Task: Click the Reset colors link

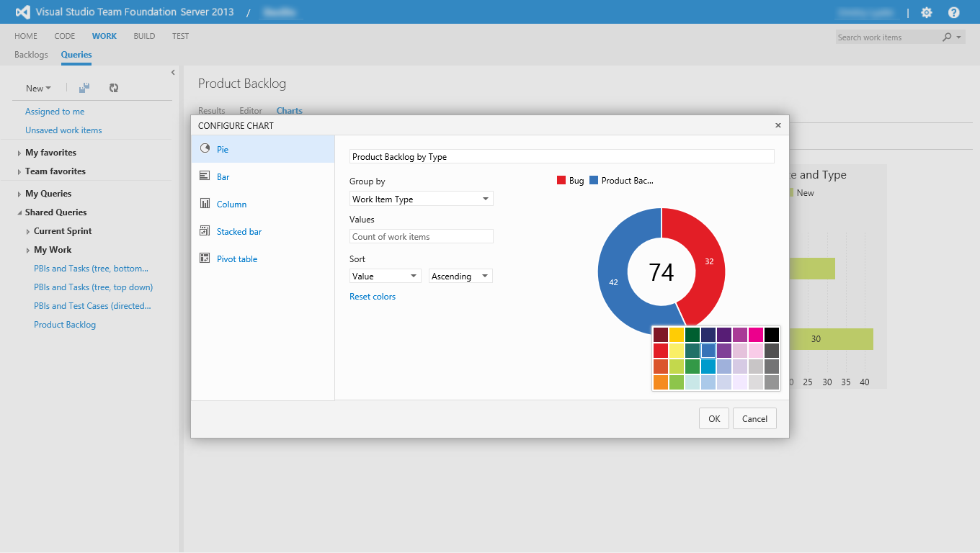Action: pos(373,297)
